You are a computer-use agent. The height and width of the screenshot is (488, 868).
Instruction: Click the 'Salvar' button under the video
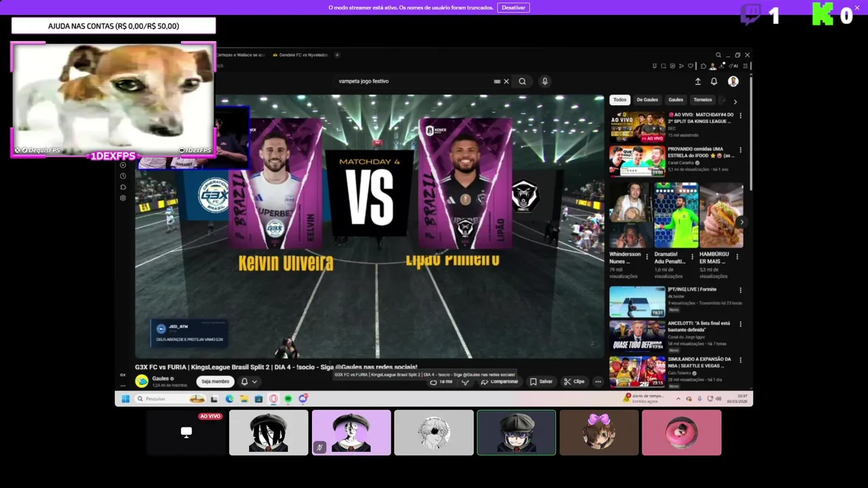coord(541,382)
